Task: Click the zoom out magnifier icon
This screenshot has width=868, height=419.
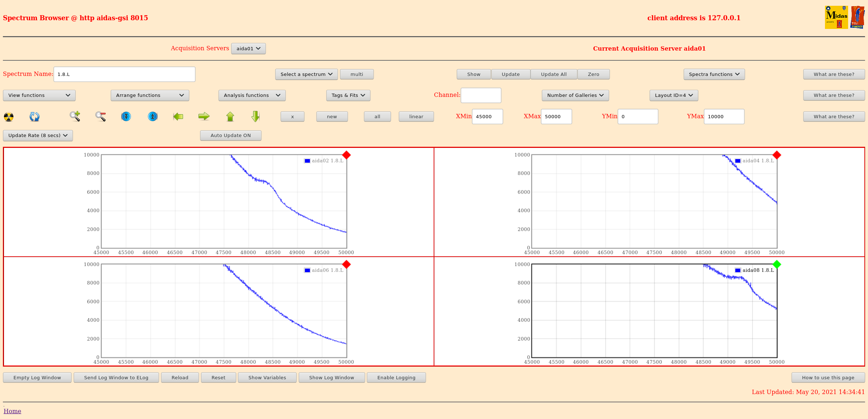Action: pyautogui.click(x=101, y=116)
